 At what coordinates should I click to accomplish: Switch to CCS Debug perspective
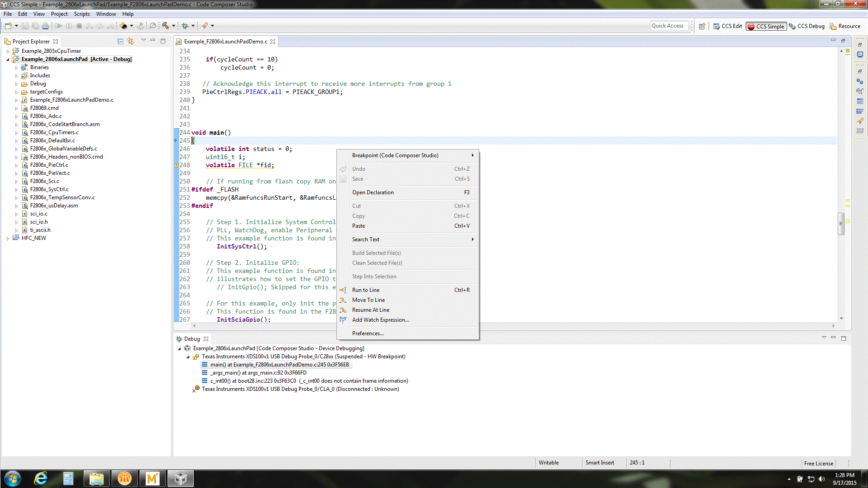(x=807, y=26)
